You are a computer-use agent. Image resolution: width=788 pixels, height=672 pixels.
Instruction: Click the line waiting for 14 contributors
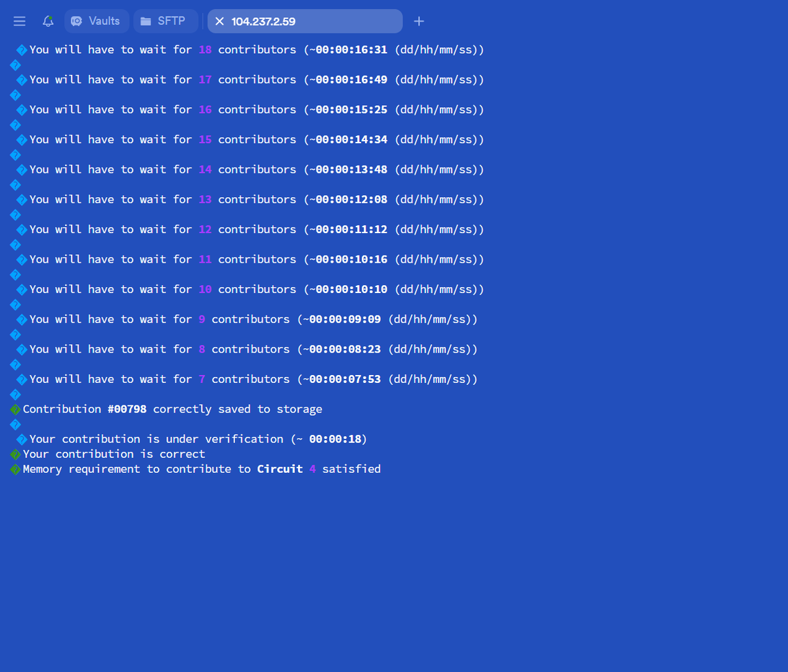pos(250,169)
